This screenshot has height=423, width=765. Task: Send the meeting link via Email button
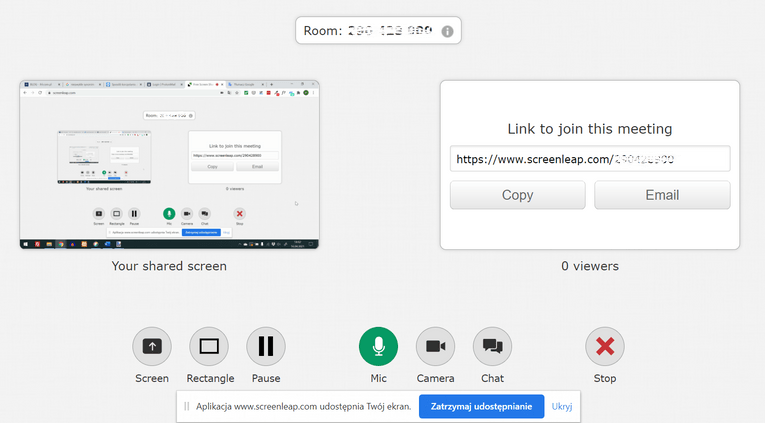[x=661, y=195]
